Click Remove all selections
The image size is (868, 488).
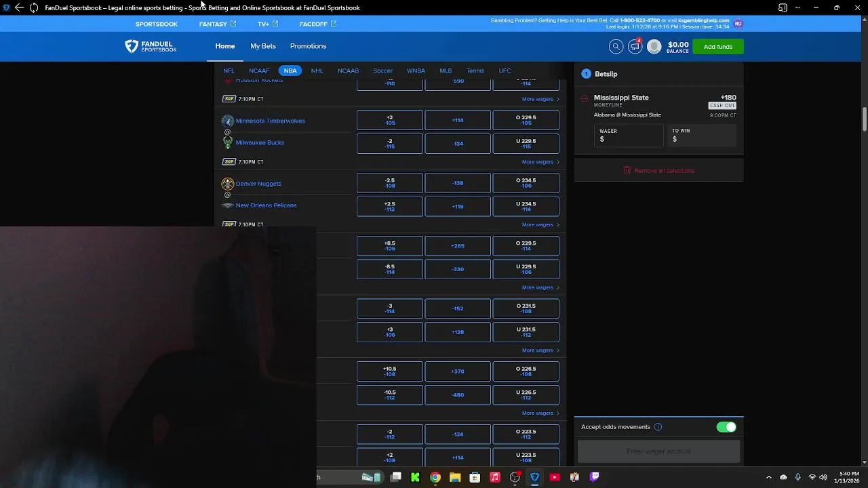click(x=658, y=171)
